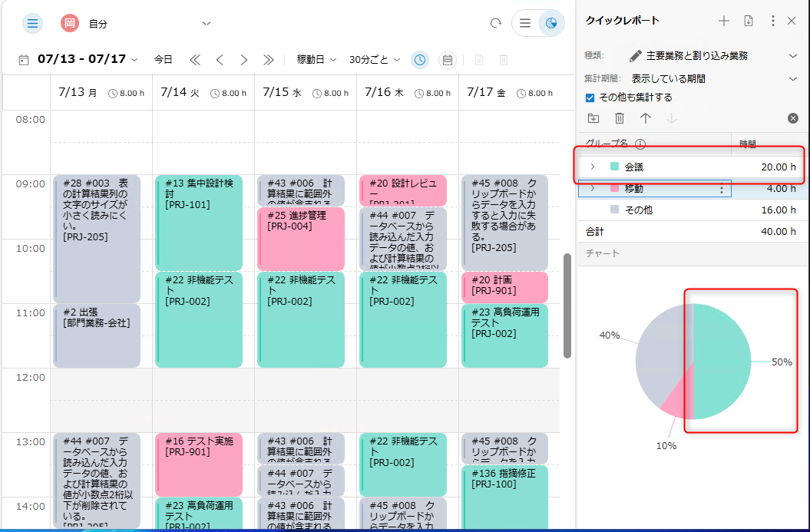Open the #13 集中設計検討 event
Screen dimensions: 810x532
coord(199,223)
